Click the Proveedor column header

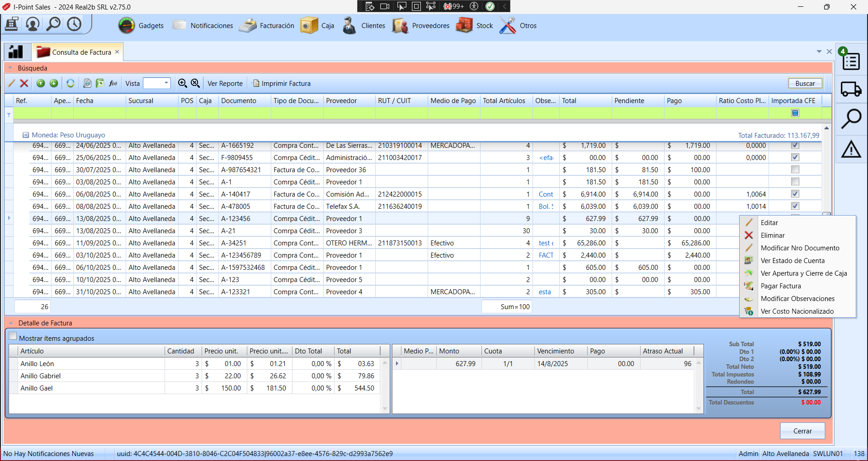[x=349, y=101]
